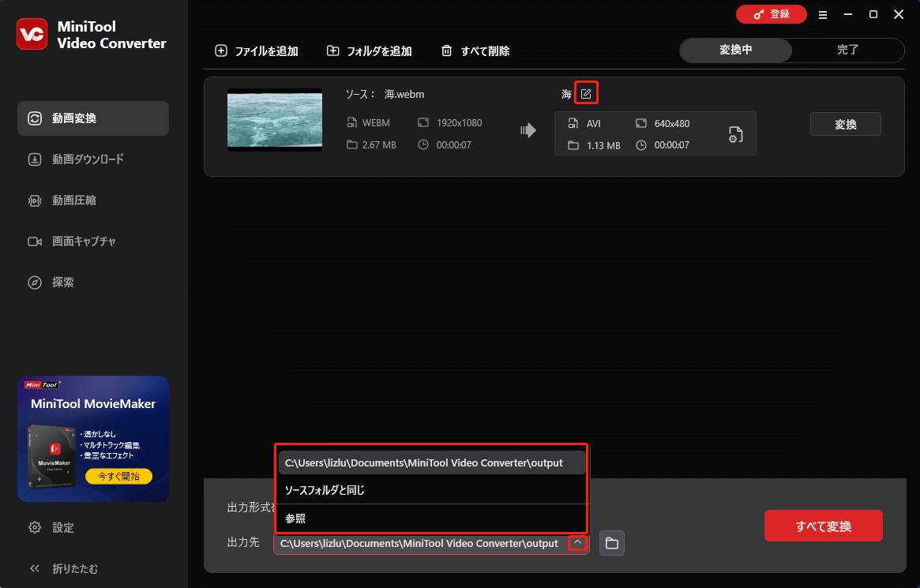Click the source file name 海.webm
This screenshot has height=588, width=920.
pyautogui.click(x=404, y=95)
